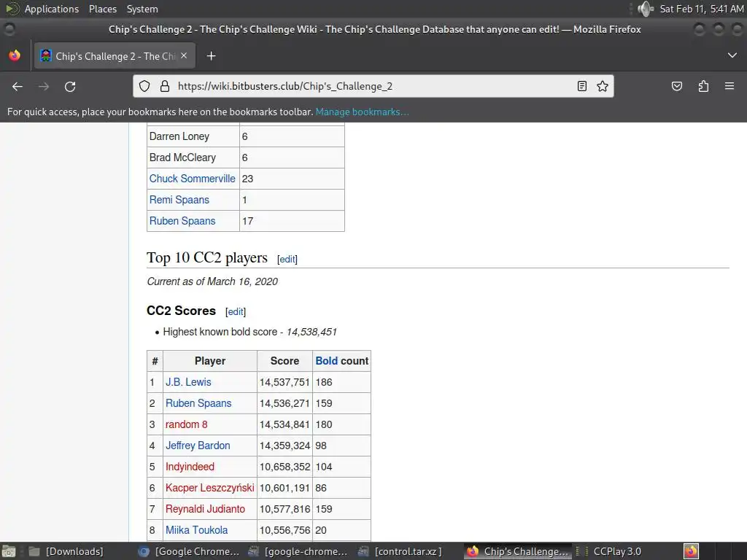Image resolution: width=747 pixels, height=560 pixels.
Task: Switch to CCPlay 3.0 taskbar window
Action: 617,551
